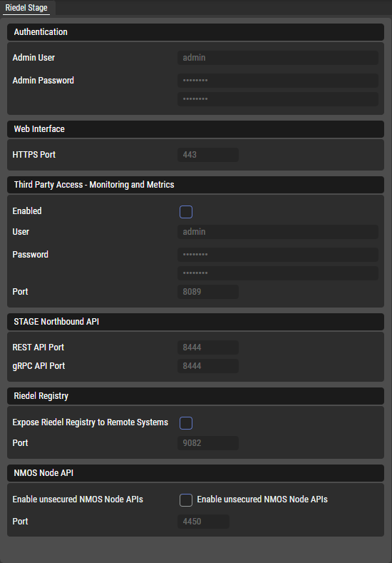This screenshot has width=392, height=563.
Task: Click the Authentication section header
Action: [195, 32]
